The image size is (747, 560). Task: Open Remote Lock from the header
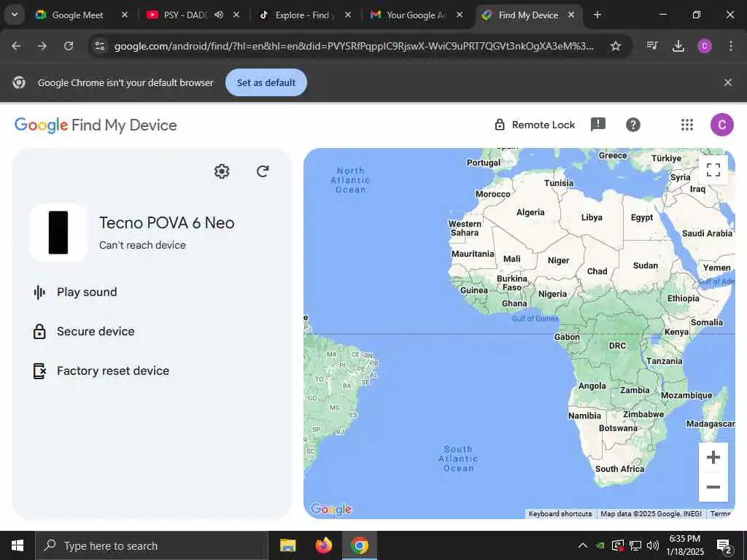click(x=535, y=125)
